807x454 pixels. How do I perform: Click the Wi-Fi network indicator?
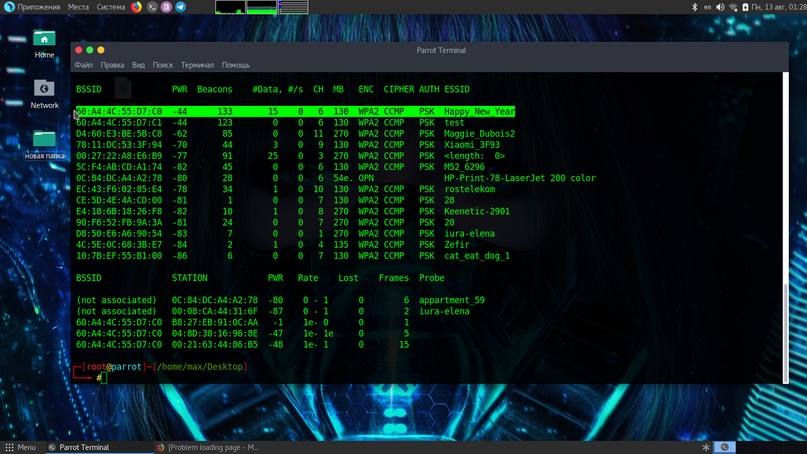point(733,7)
